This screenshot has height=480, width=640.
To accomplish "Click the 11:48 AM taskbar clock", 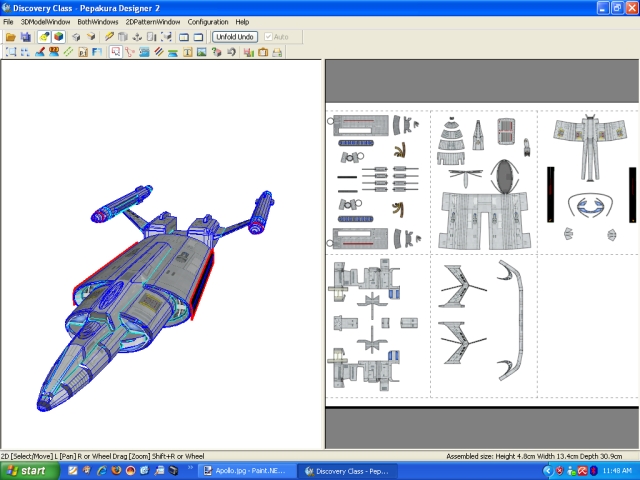I will pos(617,471).
